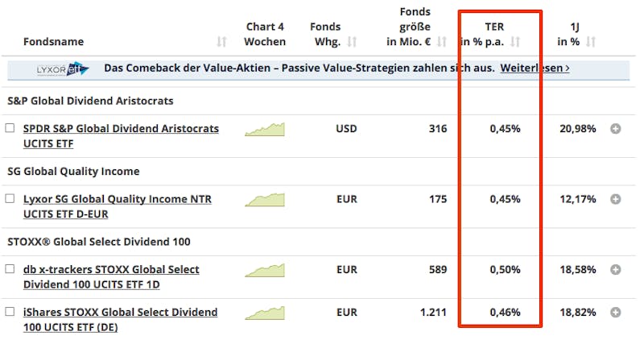Click plus icon for Lyxor SG Global Quality row
The image size is (644, 340).
[x=615, y=199]
